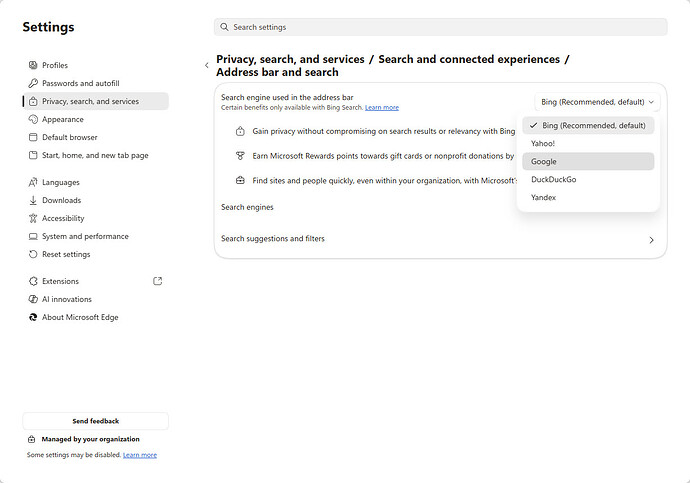This screenshot has height=483, width=690.
Task: Open AI innovations settings
Action: click(95, 299)
